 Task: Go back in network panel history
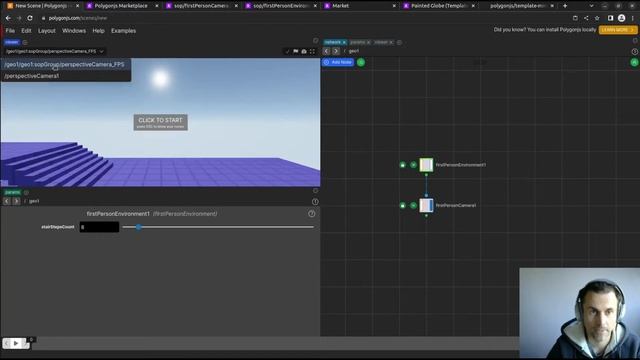pos(326,51)
